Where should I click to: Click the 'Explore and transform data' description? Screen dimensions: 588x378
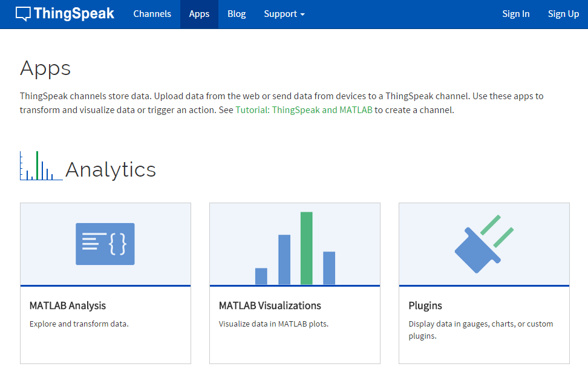click(79, 324)
